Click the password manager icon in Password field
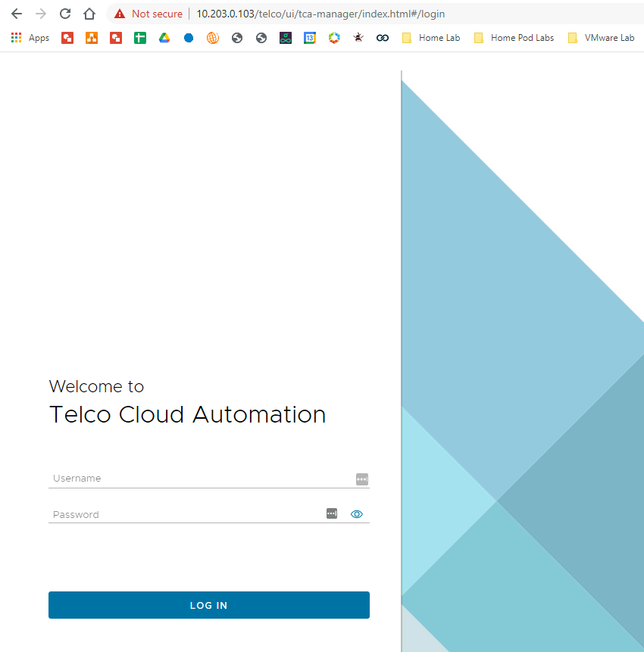Viewport: 644px width, 652px height. point(331,513)
